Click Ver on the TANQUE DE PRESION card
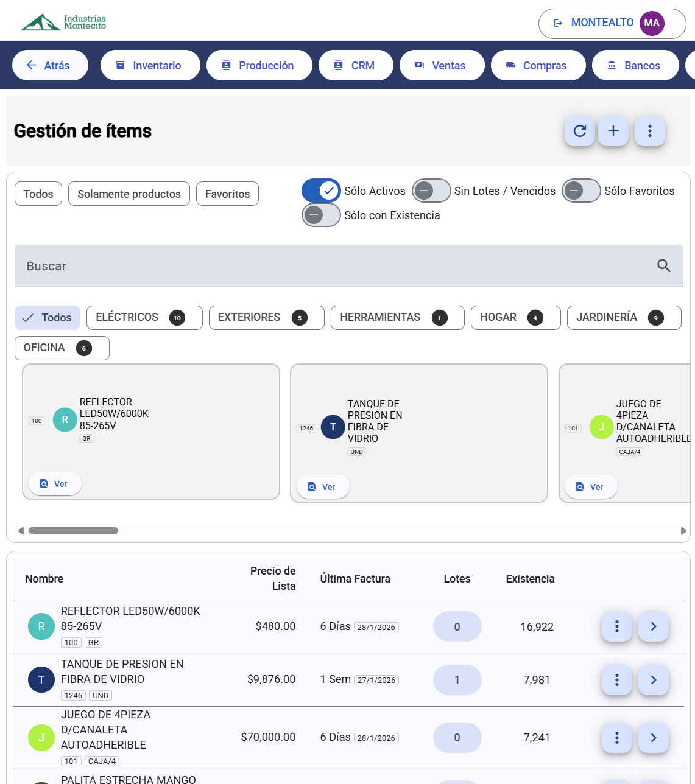 tap(323, 486)
